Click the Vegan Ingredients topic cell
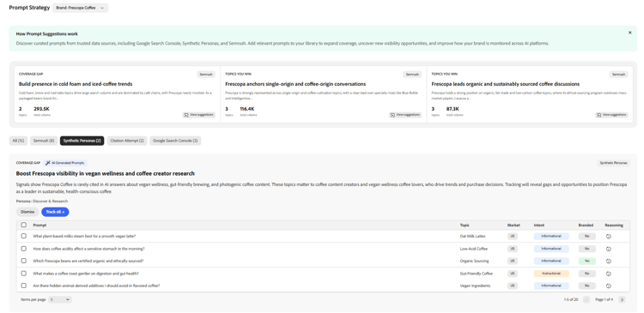 [475, 286]
